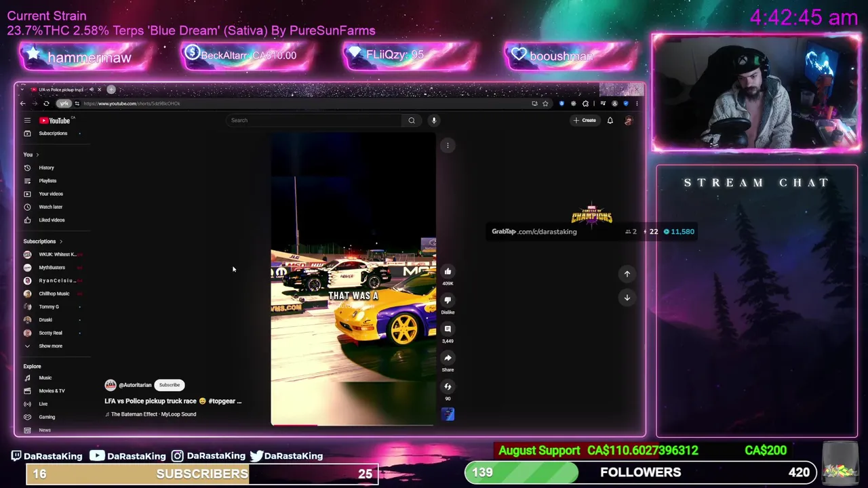Expand the You section chevron

click(x=37, y=155)
